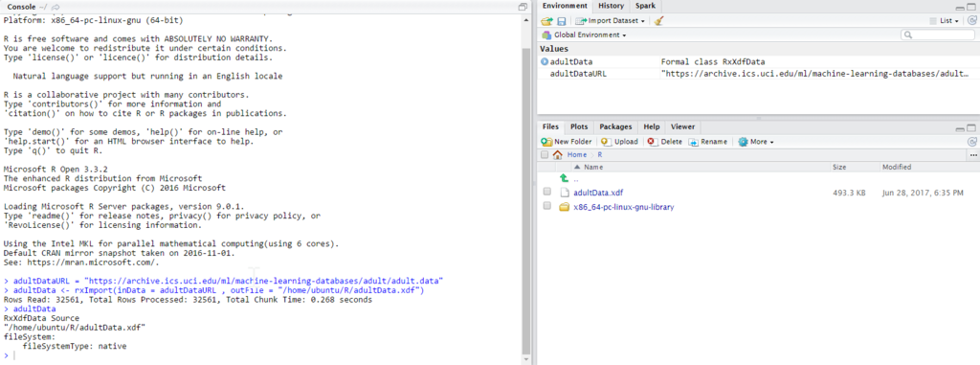Click the load workspace icon in Environment
The width and height of the screenshot is (980, 365).
tap(546, 21)
